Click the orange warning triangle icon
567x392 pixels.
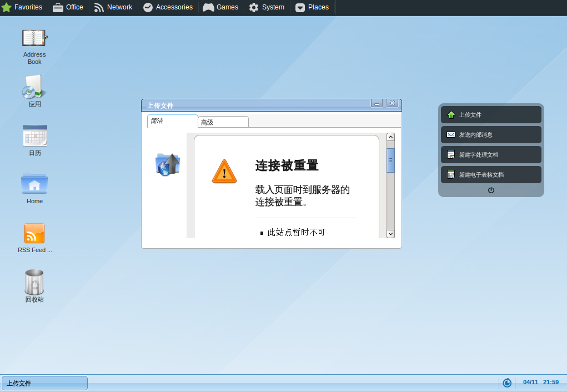[x=224, y=172]
